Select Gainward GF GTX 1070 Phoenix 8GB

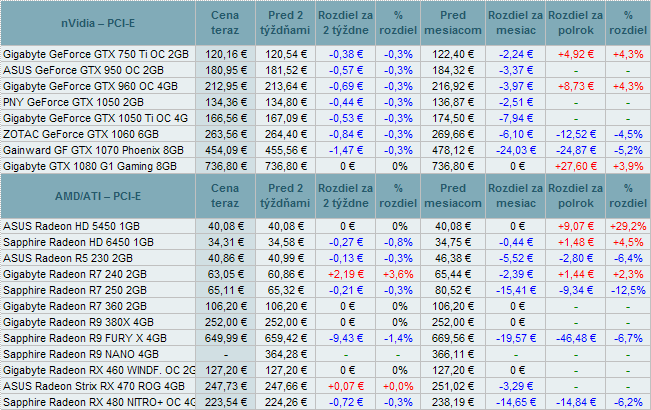click(x=93, y=150)
